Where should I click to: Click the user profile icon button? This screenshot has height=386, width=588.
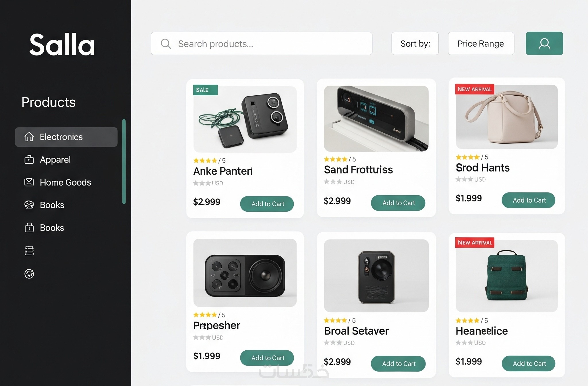tap(544, 43)
